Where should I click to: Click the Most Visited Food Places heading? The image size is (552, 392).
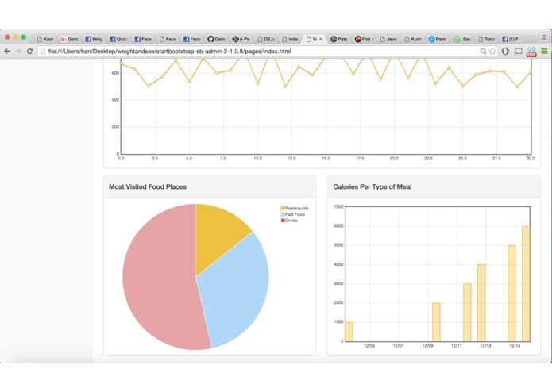tap(148, 187)
